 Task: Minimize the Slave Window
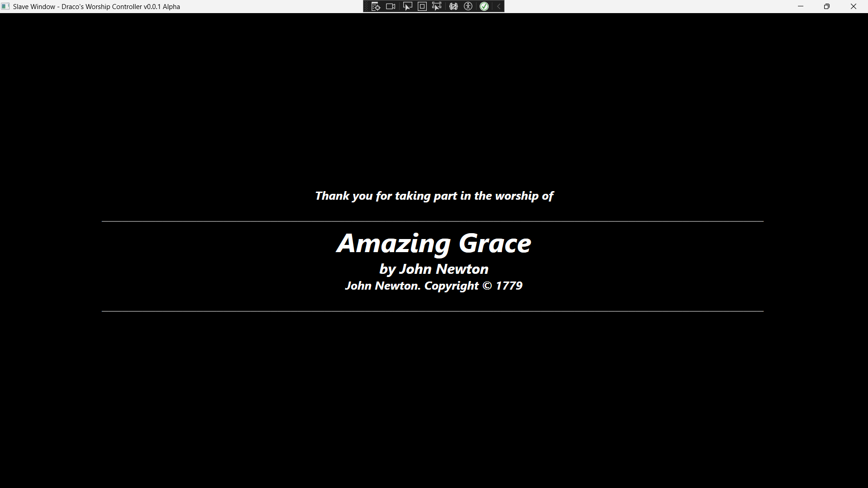(801, 6)
